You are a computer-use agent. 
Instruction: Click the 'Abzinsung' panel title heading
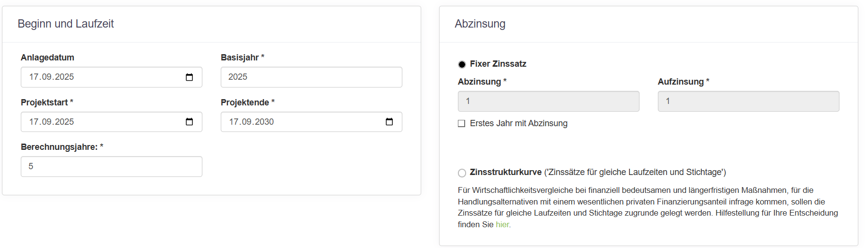480,24
